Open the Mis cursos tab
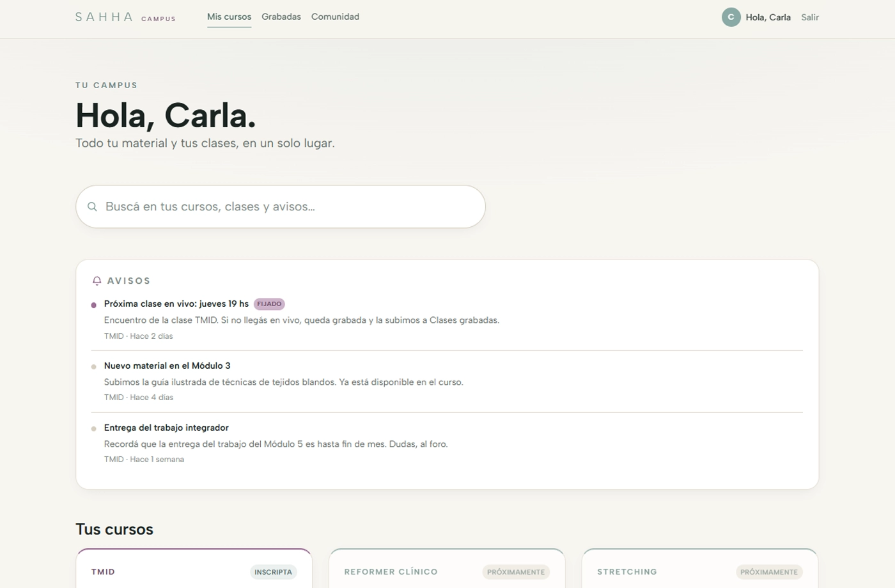This screenshot has height=588, width=895. tap(229, 17)
